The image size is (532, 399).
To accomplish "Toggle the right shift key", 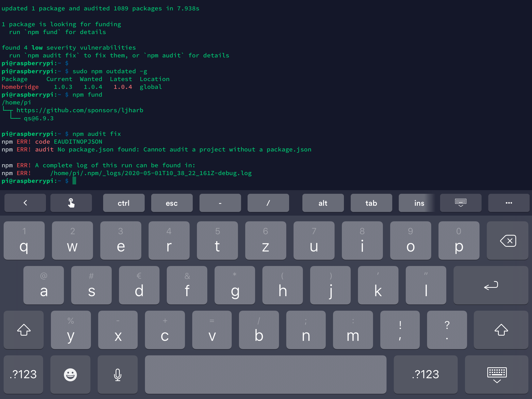I will [501, 330].
